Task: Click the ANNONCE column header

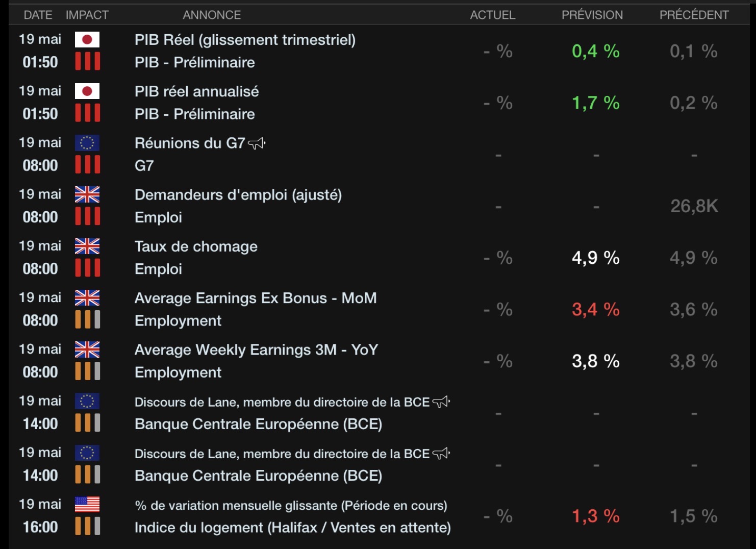Action: pyautogui.click(x=212, y=15)
